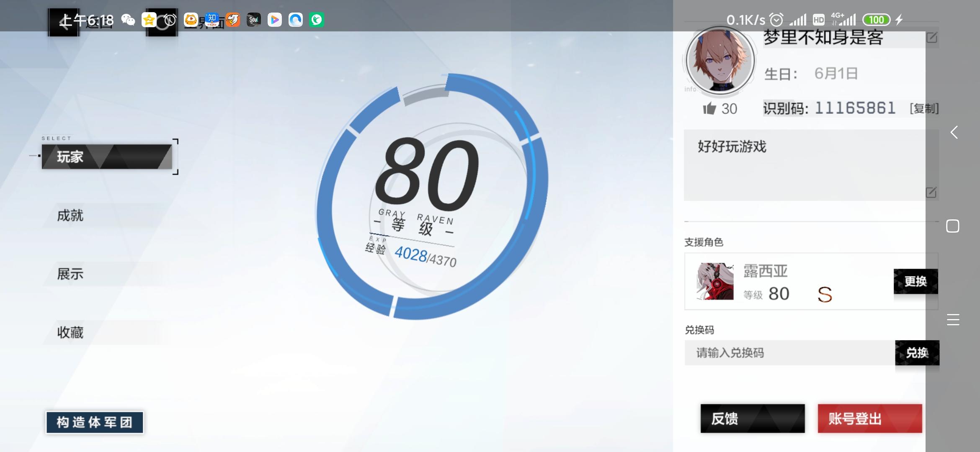Click the 反馈 feedback button
The height and width of the screenshot is (452, 980).
[x=752, y=419]
